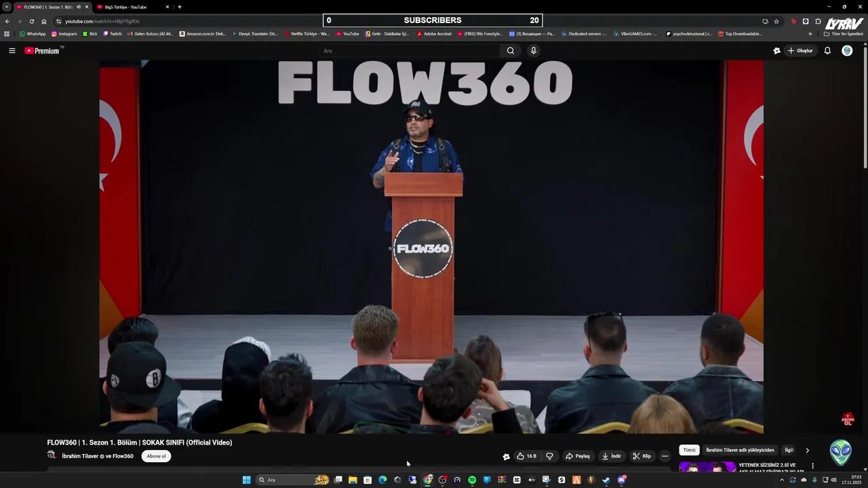Like the video showing 16 B
The height and width of the screenshot is (488, 868).
click(526, 456)
